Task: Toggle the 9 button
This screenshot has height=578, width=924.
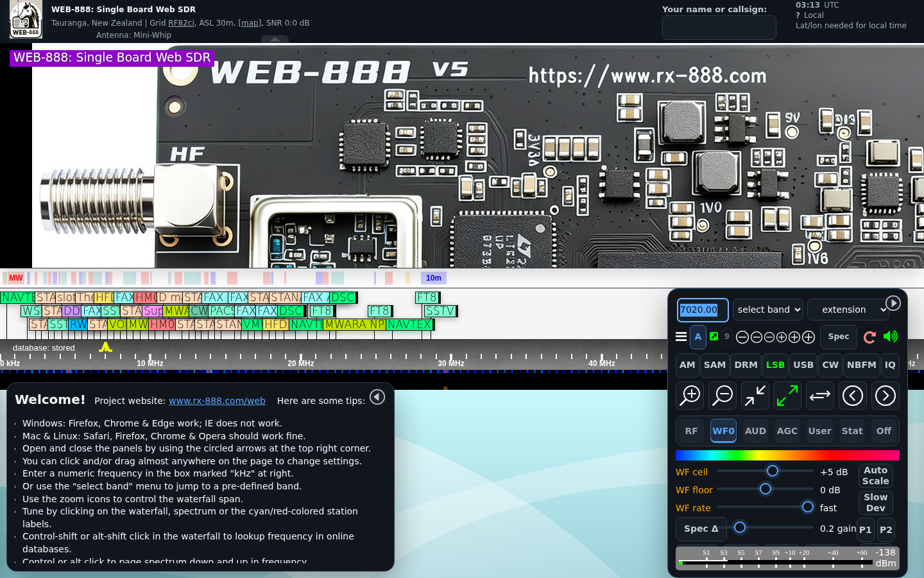Action: [726, 336]
